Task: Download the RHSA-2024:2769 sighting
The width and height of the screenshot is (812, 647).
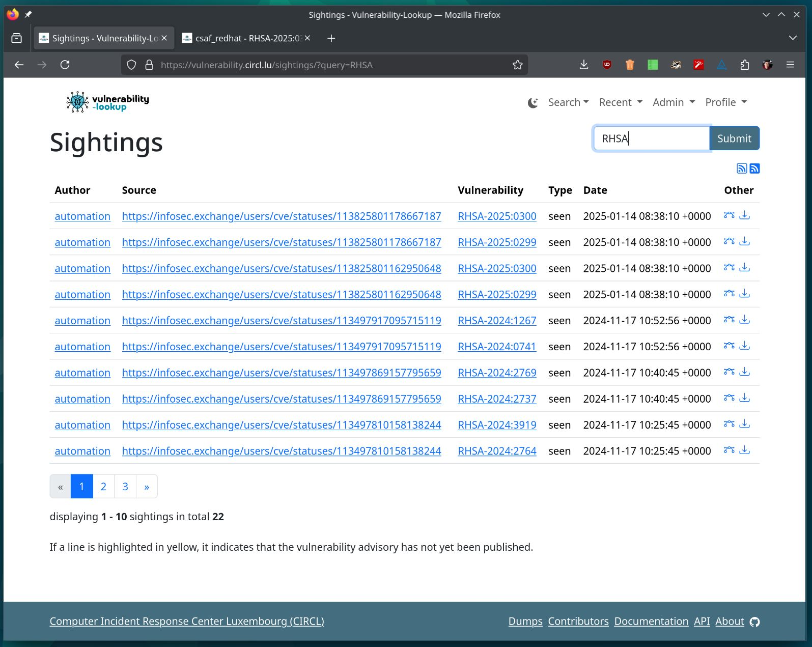Action: [x=744, y=372]
